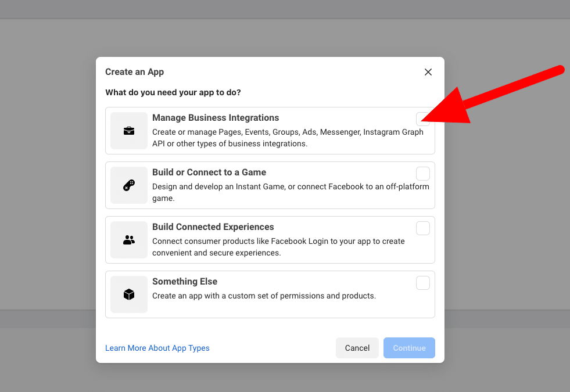Close the Create an App dialog
The width and height of the screenshot is (570, 392).
point(428,72)
